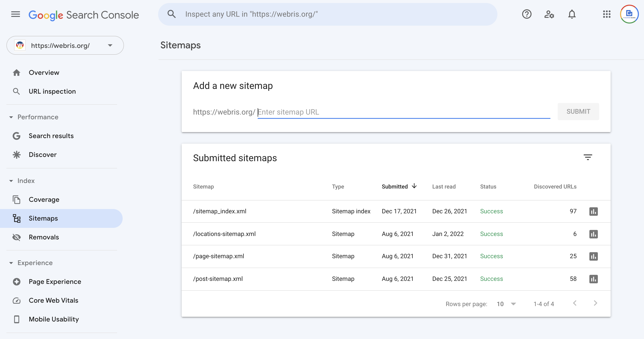The width and height of the screenshot is (644, 339).
Task: Click the /page-sitemap.xml entry
Action: 219,256
